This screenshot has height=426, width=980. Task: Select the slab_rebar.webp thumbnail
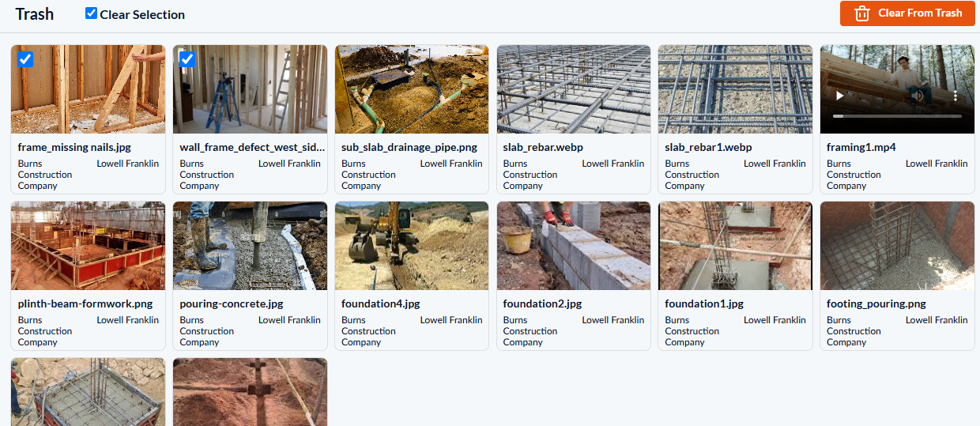(x=574, y=89)
